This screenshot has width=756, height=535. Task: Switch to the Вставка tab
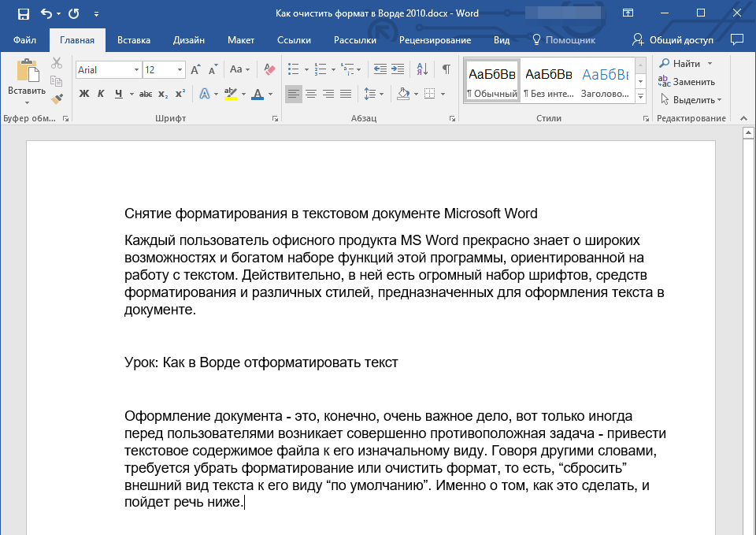pyautogui.click(x=134, y=40)
